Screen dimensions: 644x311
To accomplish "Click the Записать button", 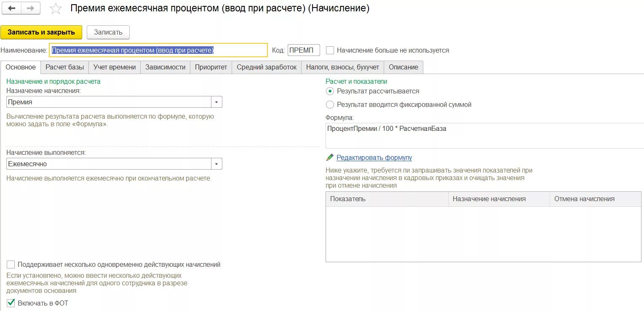I will tap(108, 32).
